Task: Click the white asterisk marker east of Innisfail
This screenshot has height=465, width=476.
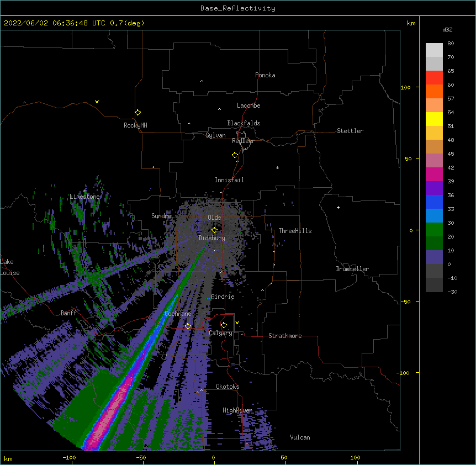Action: (x=277, y=167)
